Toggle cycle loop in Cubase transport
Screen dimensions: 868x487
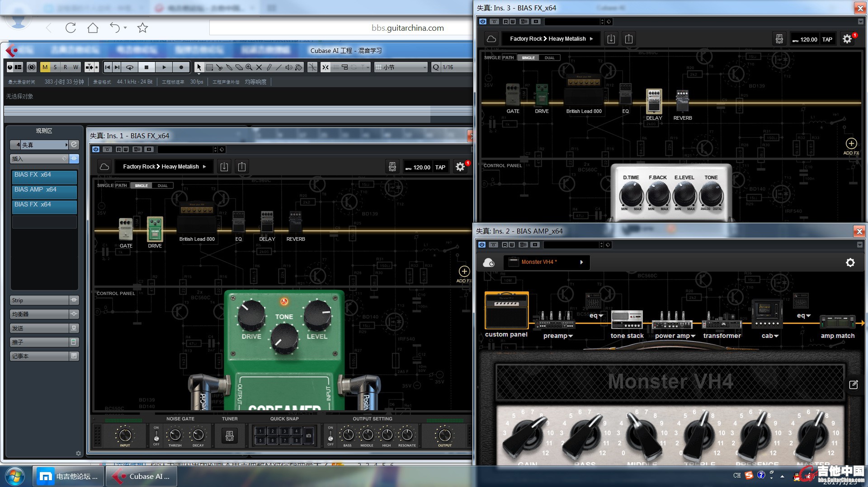(x=130, y=67)
